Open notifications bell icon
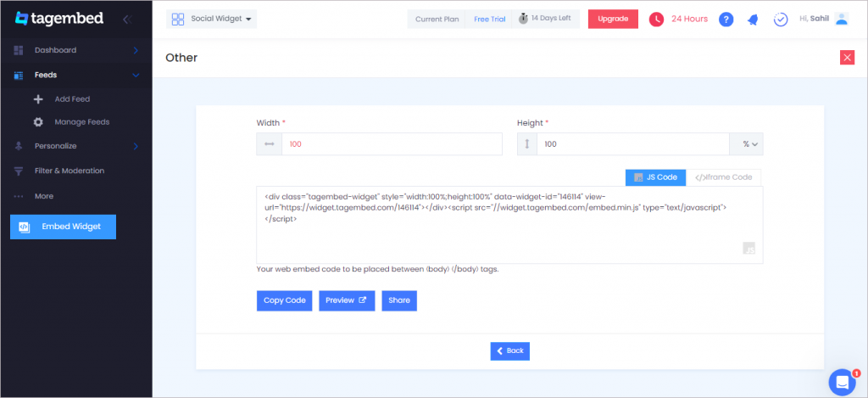This screenshot has width=868, height=398. click(x=753, y=20)
